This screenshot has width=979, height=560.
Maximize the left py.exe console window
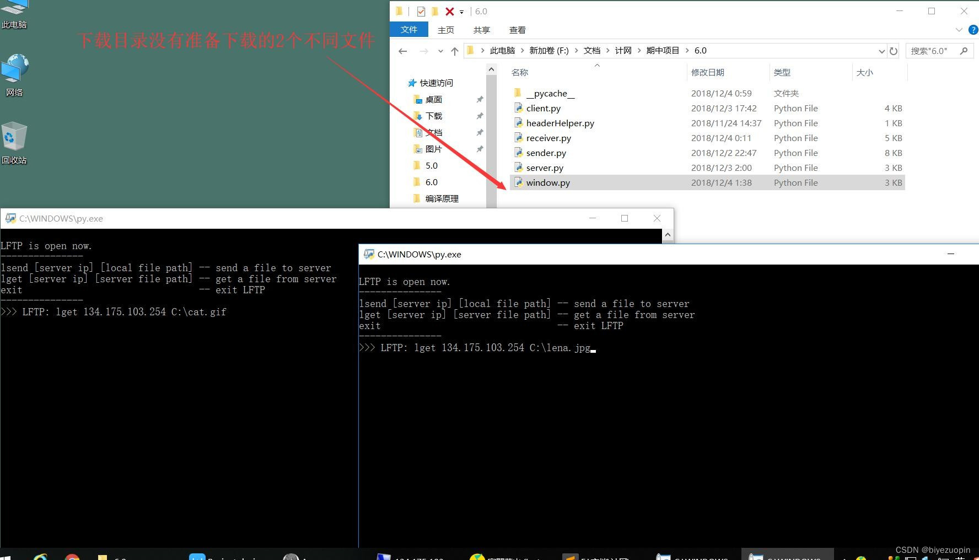[x=625, y=218]
